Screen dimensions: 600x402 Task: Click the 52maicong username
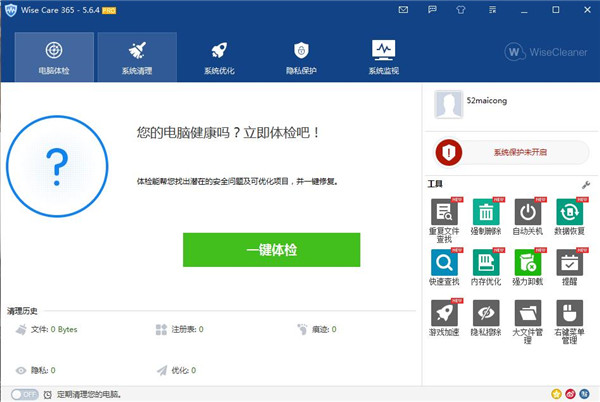point(486,101)
